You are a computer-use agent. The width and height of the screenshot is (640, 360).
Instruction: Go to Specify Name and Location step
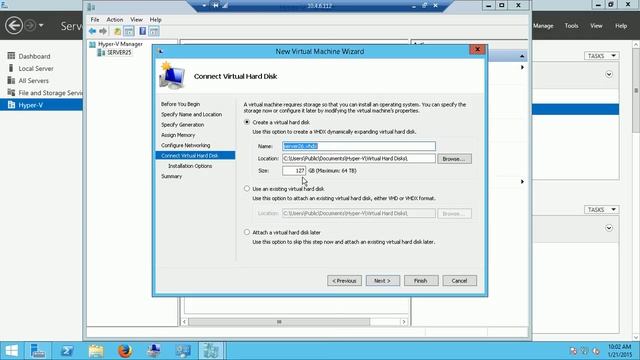pos(191,114)
